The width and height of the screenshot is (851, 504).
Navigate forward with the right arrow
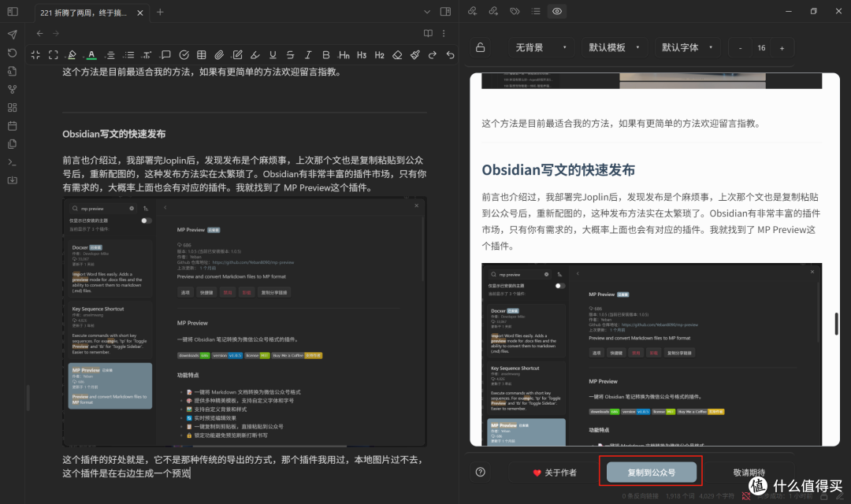pos(56,34)
